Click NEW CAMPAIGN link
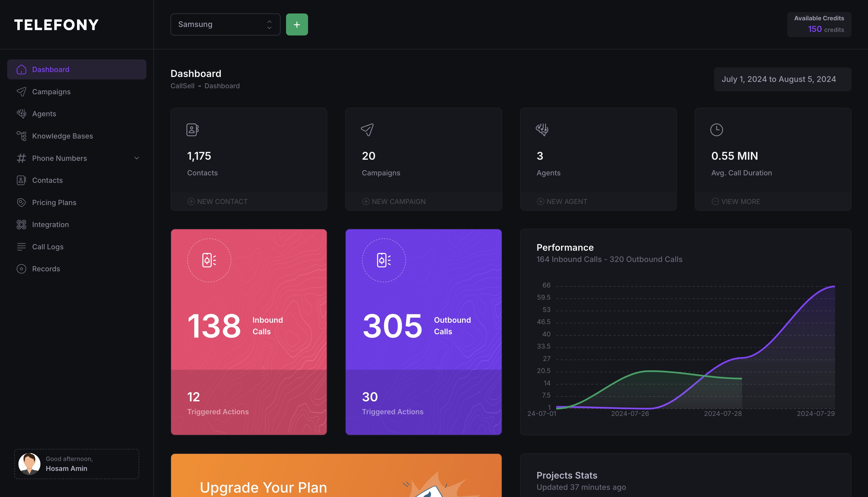 coord(394,201)
